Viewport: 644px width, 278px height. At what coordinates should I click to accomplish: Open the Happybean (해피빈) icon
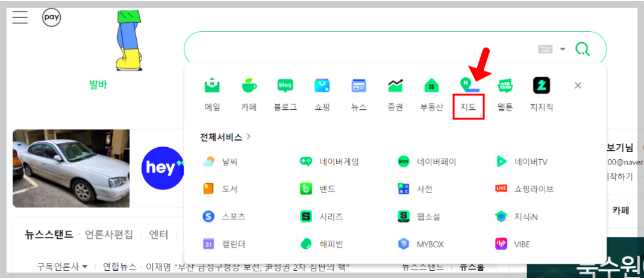coord(306,244)
